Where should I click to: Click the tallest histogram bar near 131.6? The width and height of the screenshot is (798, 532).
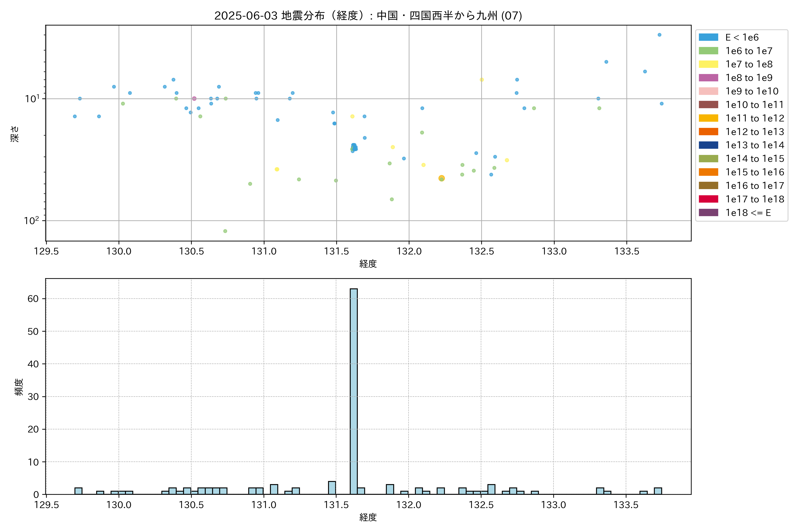pyautogui.click(x=354, y=390)
